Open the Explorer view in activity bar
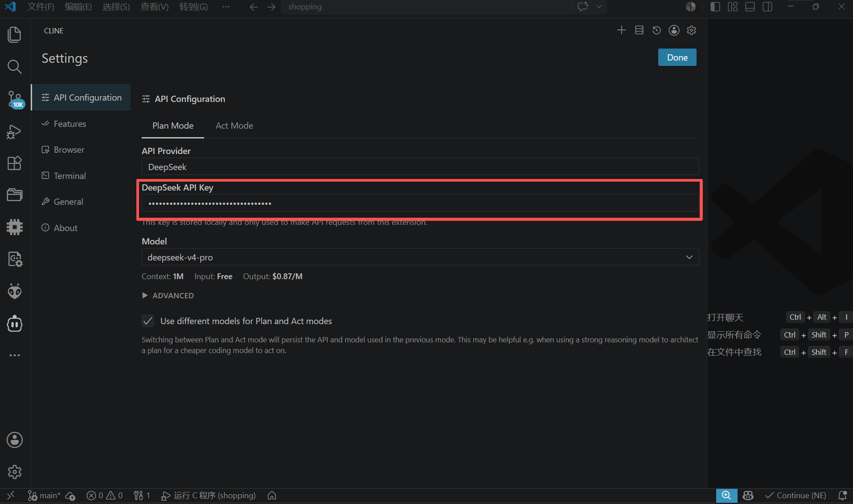The image size is (853, 504). (x=15, y=35)
